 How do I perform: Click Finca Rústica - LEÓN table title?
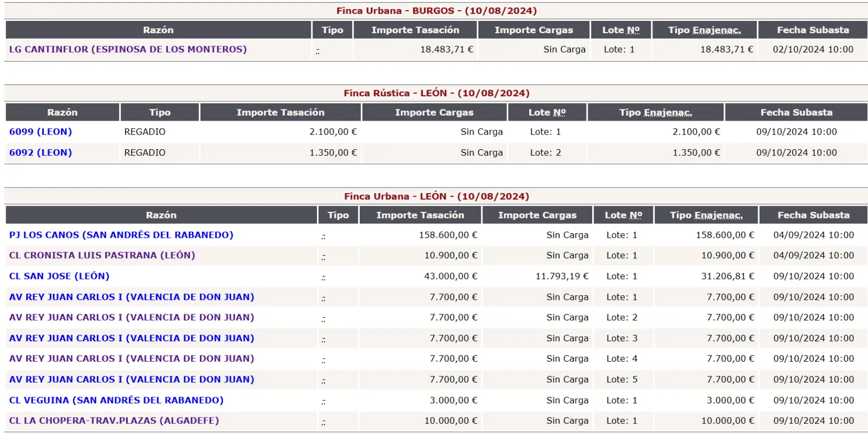pos(437,93)
